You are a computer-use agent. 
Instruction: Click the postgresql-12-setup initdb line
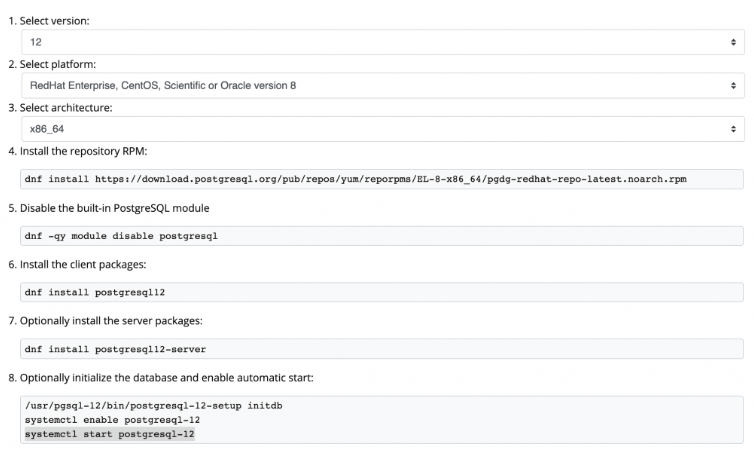pyautogui.click(x=154, y=406)
